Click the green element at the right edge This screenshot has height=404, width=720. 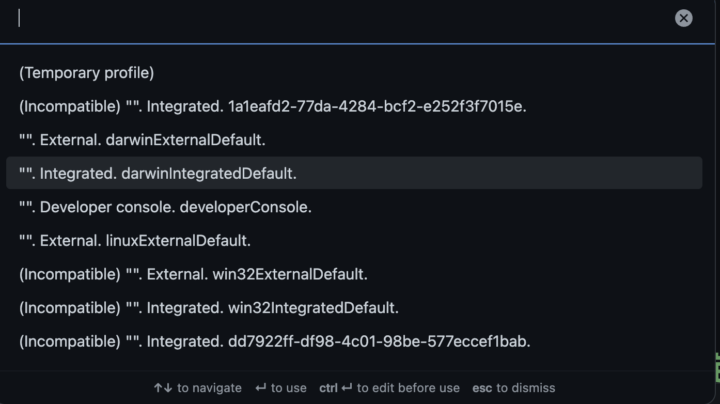click(717, 367)
